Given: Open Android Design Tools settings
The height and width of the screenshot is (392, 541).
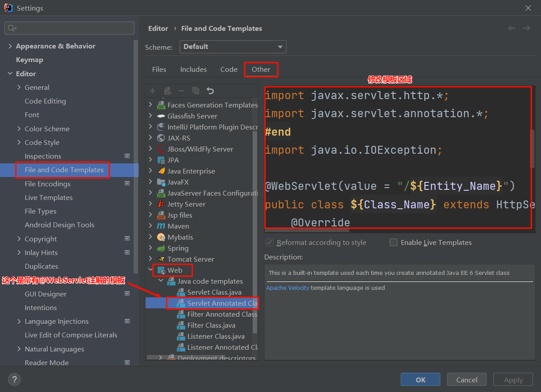Looking at the screenshot, I should [x=60, y=225].
